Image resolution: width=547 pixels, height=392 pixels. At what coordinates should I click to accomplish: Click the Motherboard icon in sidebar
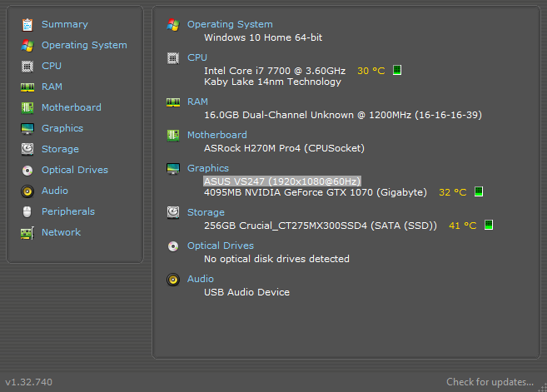[x=27, y=107]
